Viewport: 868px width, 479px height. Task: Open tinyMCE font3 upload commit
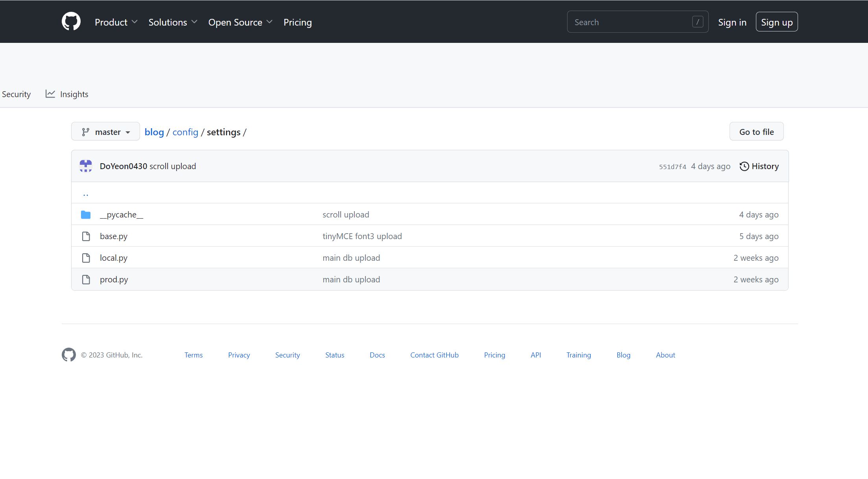coord(362,236)
